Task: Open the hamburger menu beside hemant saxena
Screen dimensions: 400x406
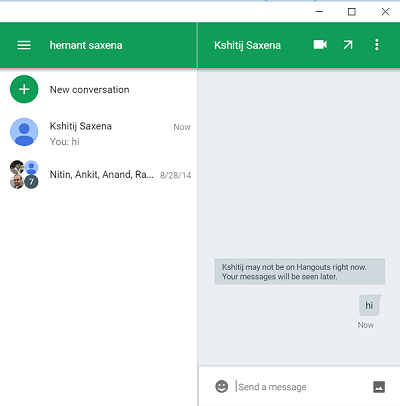Action: tap(24, 45)
